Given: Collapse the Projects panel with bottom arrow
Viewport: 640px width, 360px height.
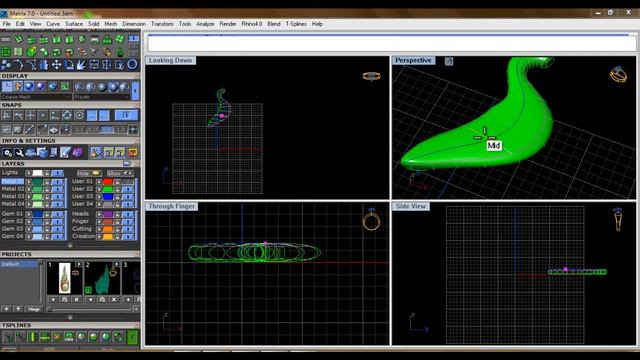Looking at the screenshot, I should (70, 317).
